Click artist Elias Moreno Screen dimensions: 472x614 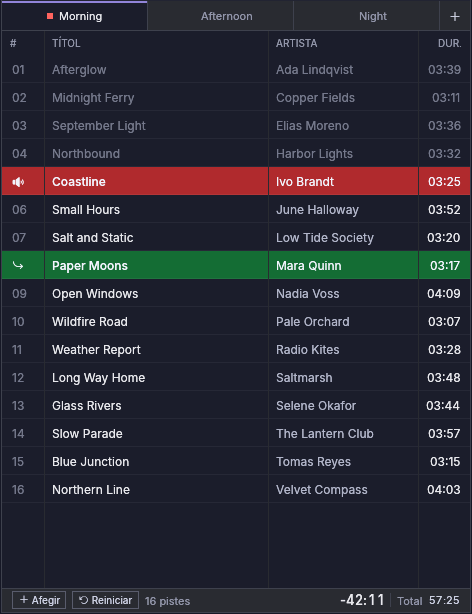[x=313, y=126]
